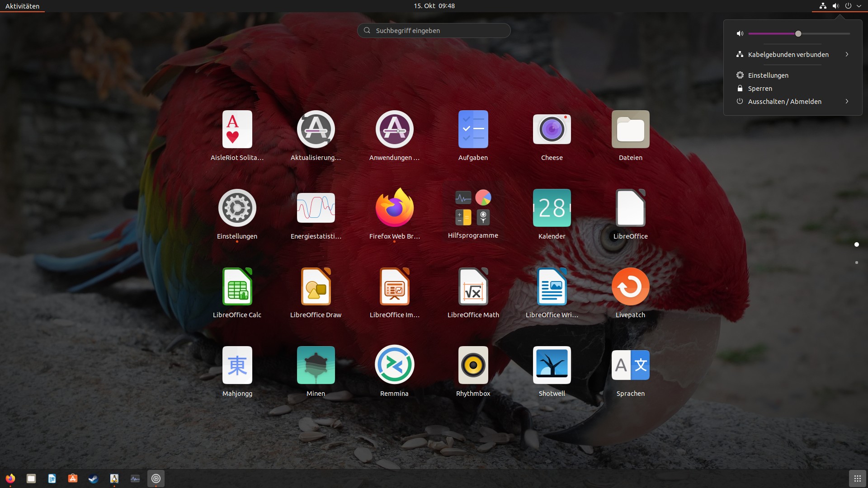
Task: Open Livepatch application
Action: 630,287
